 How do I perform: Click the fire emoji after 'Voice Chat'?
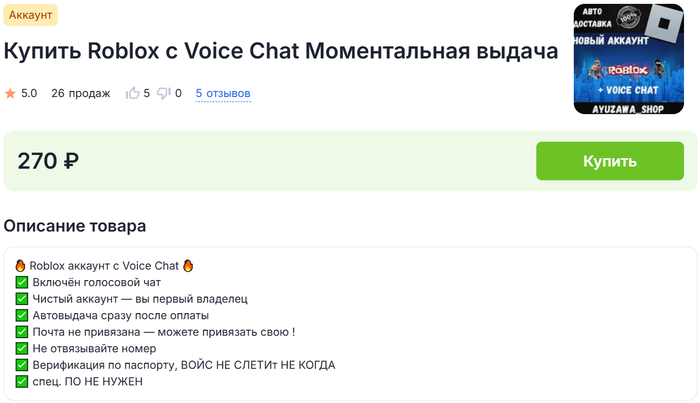pos(187,266)
